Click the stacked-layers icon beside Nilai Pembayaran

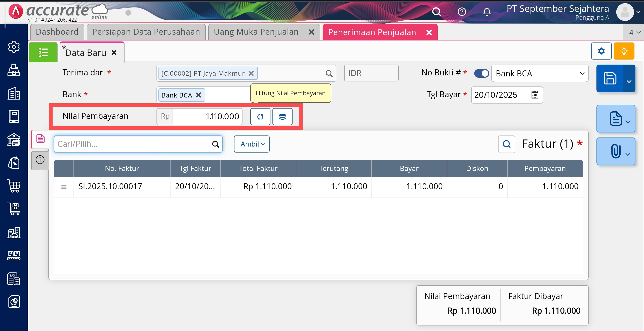coord(282,117)
